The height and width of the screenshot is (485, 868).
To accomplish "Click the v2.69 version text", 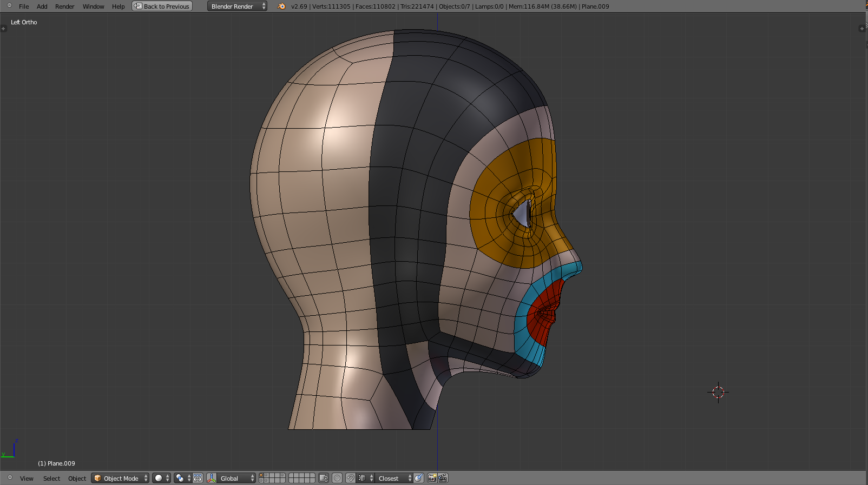I will 299,6.
